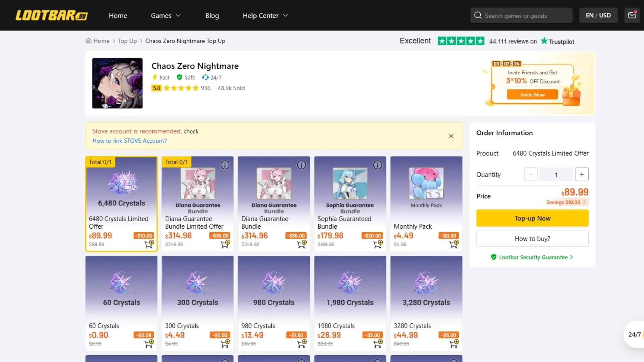Click the 44,111 Trustpilot reviews link
The height and width of the screenshot is (362, 644).
513,41
